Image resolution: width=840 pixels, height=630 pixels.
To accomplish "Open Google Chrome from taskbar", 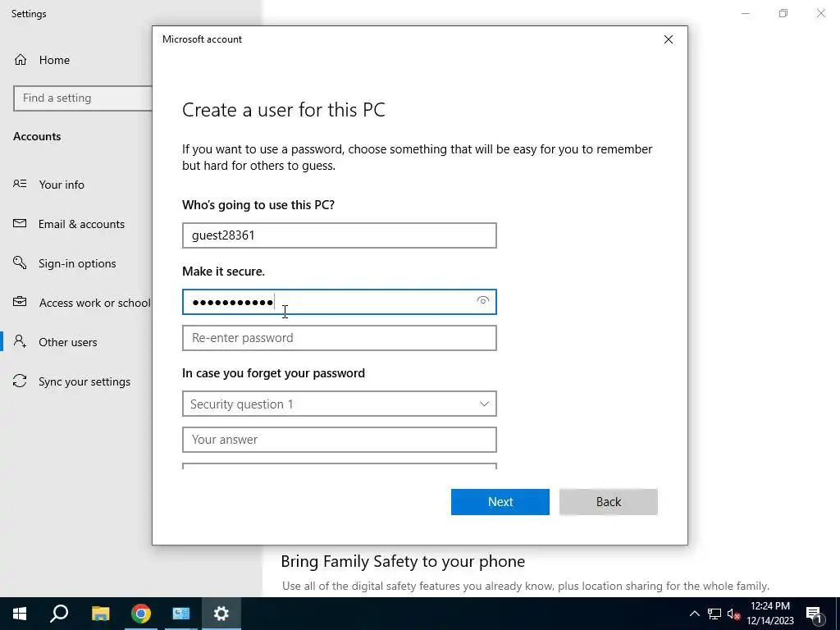I will (x=141, y=614).
